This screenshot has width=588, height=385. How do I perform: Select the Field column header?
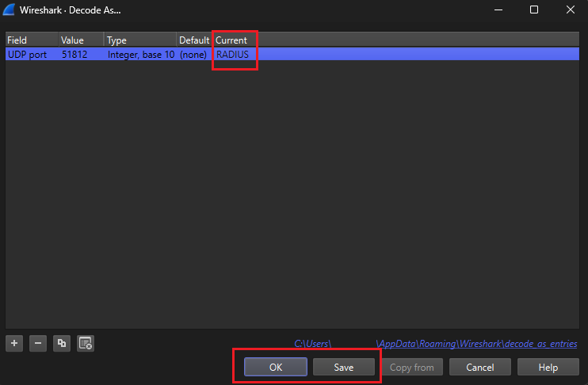click(32, 40)
